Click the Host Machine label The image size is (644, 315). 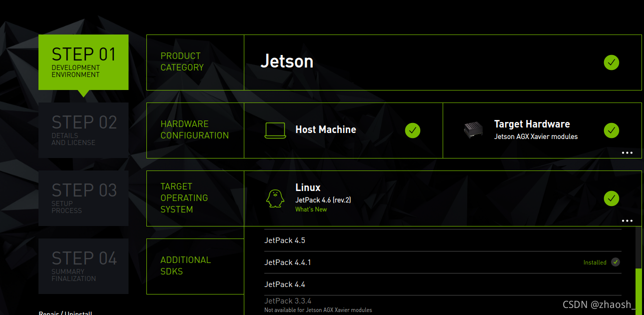pos(325,130)
